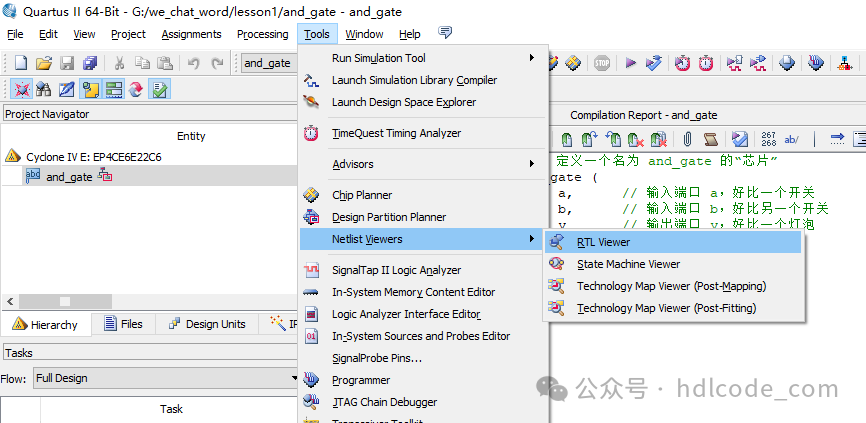This screenshot has width=866, height=423.
Task: Open the Processing menu
Action: click(x=262, y=34)
